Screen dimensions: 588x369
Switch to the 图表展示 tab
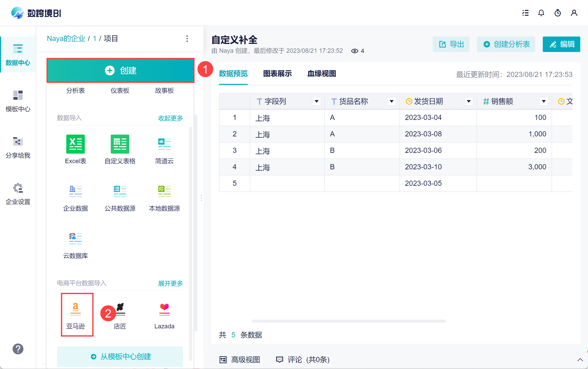point(277,74)
